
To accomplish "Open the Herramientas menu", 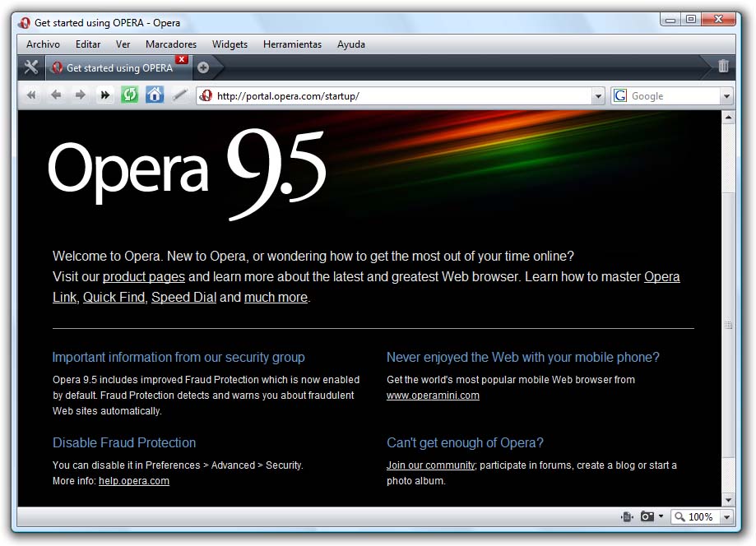I will [292, 44].
